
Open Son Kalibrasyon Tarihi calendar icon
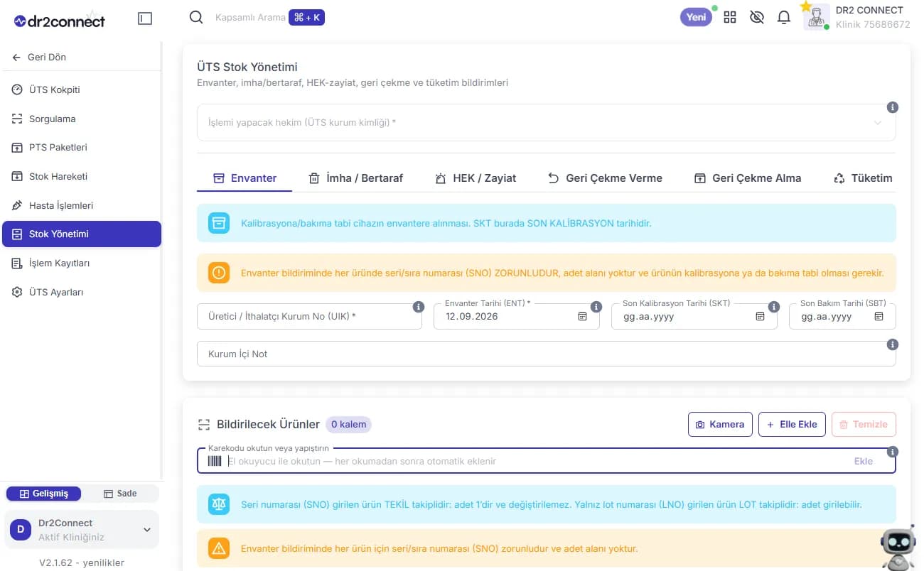(760, 317)
